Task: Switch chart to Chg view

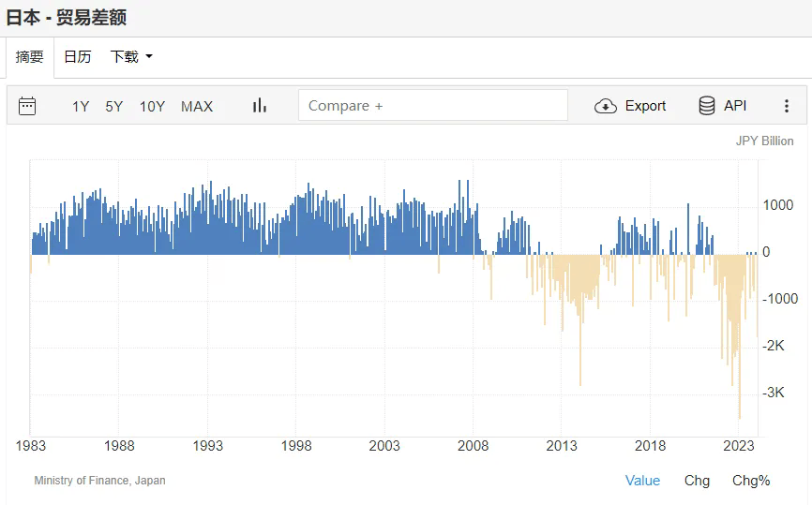Action: tap(697, 480)
